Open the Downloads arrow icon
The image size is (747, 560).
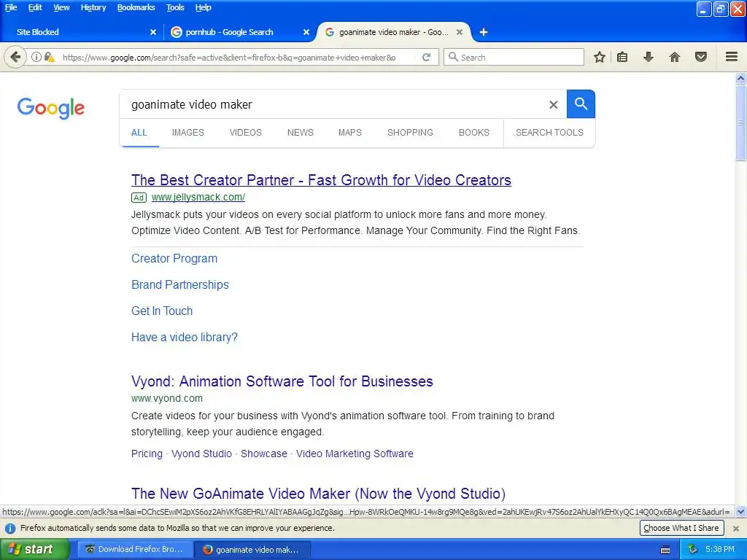649,57
